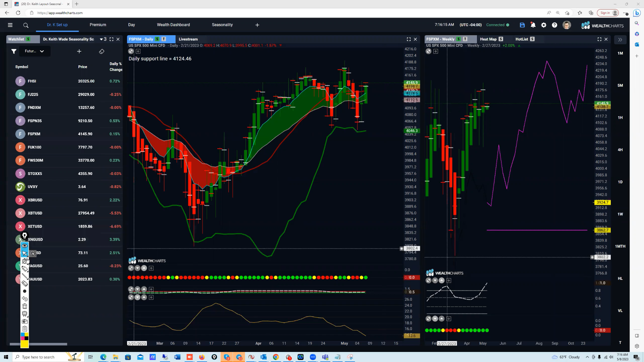Open the Seasonality layout tab
Screen dimensions: 644x362
tap(222, 25)
